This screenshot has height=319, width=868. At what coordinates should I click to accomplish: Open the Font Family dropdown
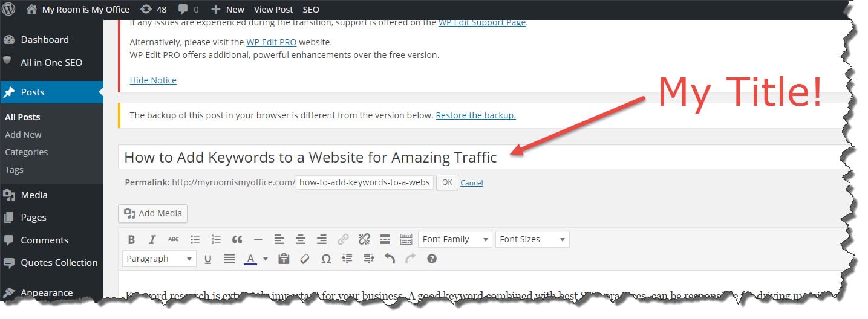[x=455, y=239]
